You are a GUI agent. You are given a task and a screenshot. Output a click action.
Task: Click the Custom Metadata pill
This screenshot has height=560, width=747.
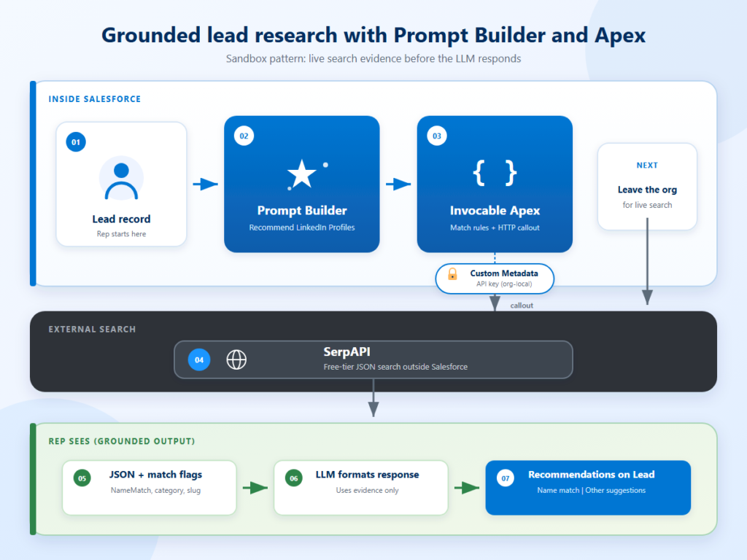click(495, 279)
